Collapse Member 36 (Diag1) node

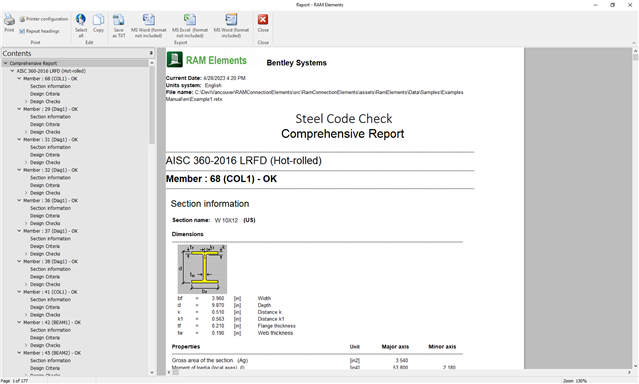[19, 201]
